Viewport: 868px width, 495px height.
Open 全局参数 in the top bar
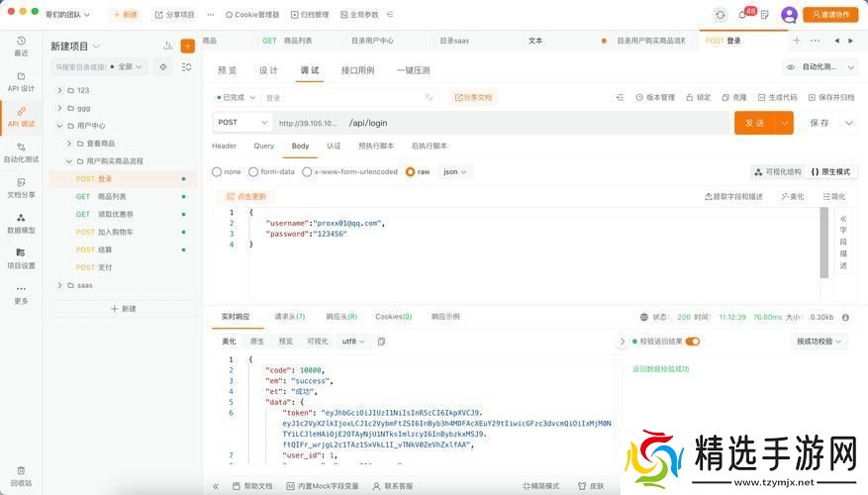click(359, 15)
